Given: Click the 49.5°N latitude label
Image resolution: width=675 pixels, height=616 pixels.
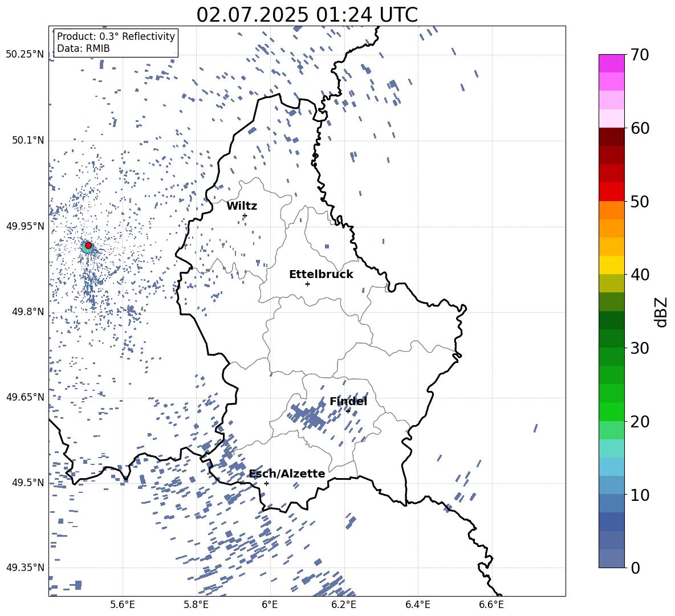Looking at the screenshot, I should click(x=28, y=482).
